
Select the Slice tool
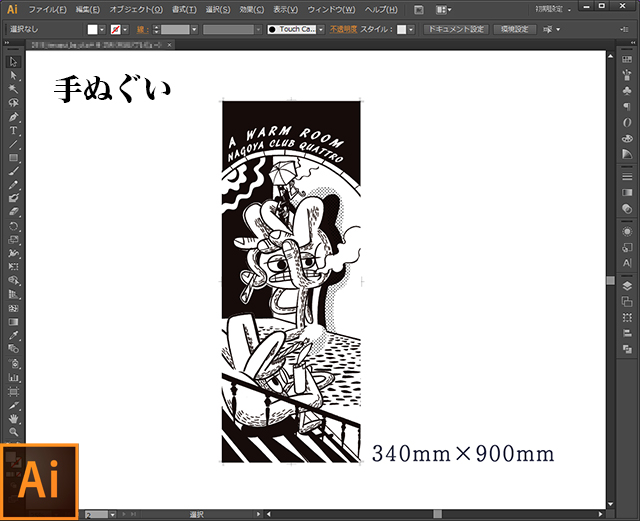(13, 406)
